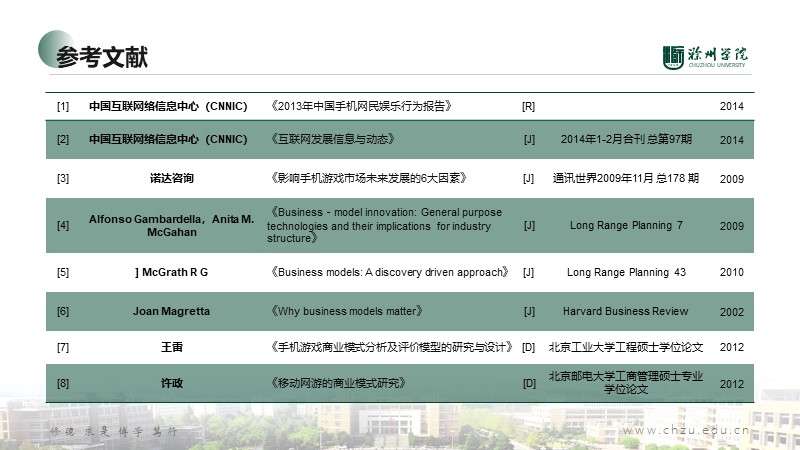800x450 pixels.
Task: Click source Harvard Business Review
Action: (626, 311)
